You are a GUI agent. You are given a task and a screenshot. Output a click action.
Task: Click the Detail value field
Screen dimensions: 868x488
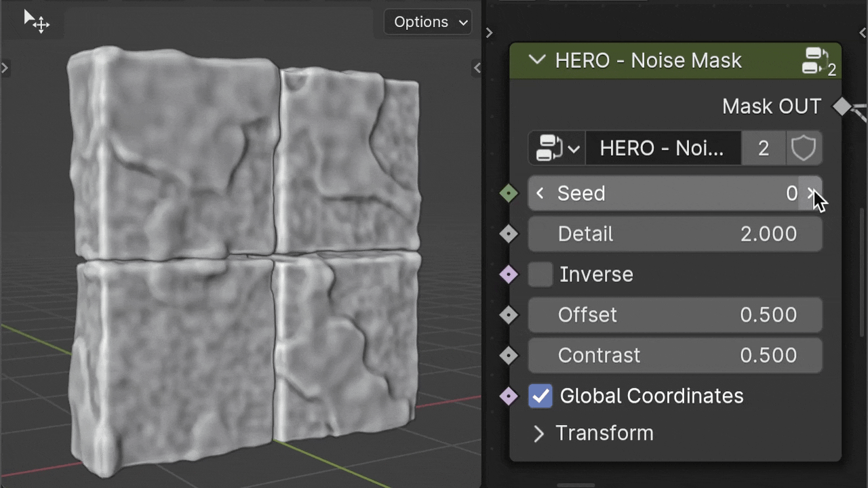[x=675, y=234]
